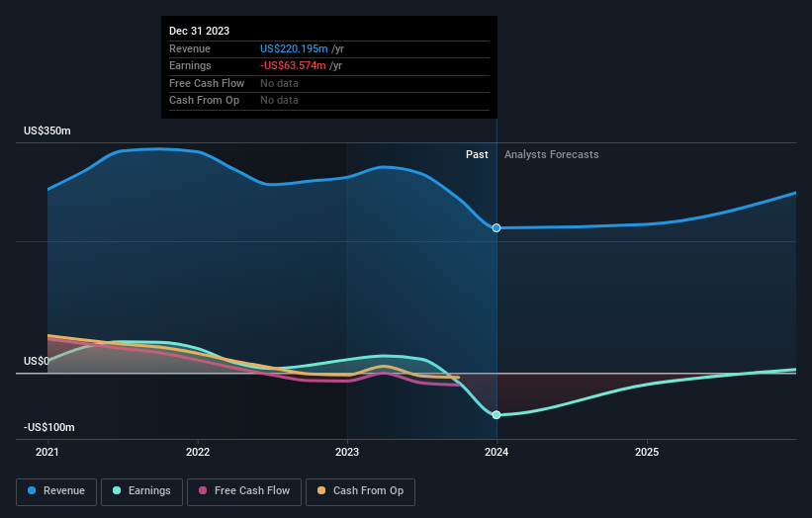Toggle the Free Cash Flow legend series
Image resolution: width=812 pixels, height=518 pixels.
244,491
